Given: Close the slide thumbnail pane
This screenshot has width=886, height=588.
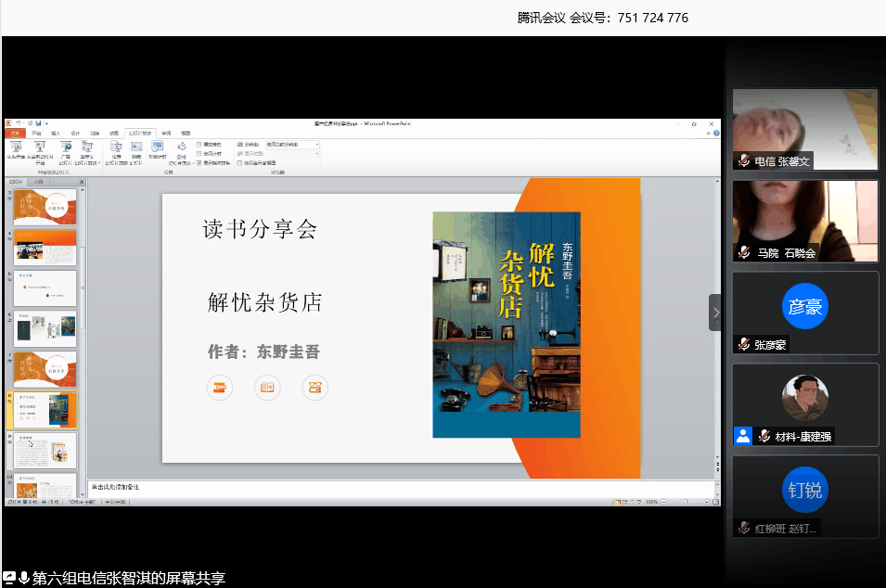Looking at the screenshot, I should pyautogui.click(x=82, y=182).
